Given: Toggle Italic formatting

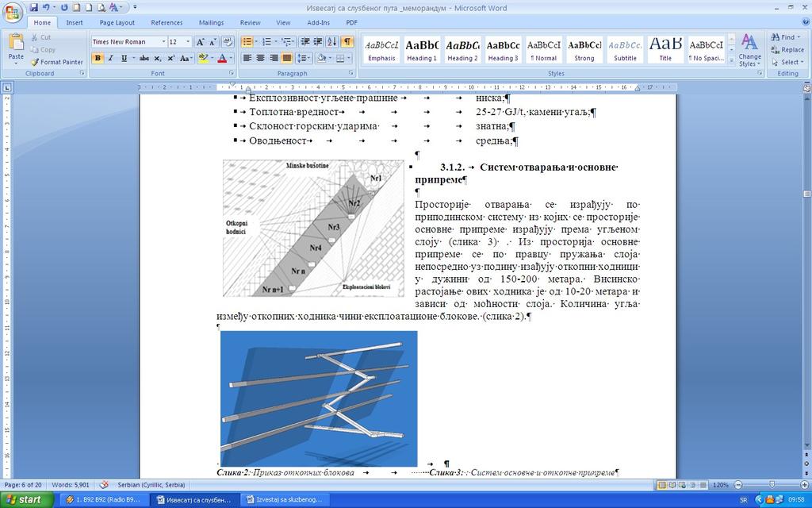Looking at the screenshot, I should tap(110, 58).
